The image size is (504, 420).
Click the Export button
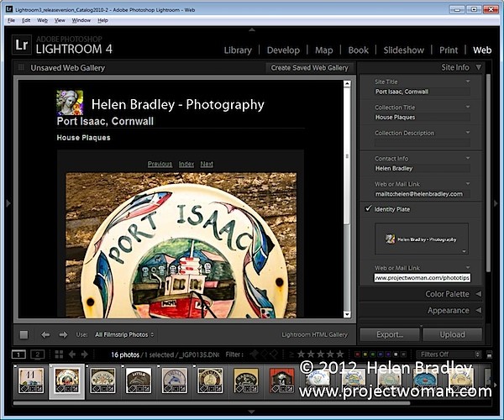tap(390, 334)
